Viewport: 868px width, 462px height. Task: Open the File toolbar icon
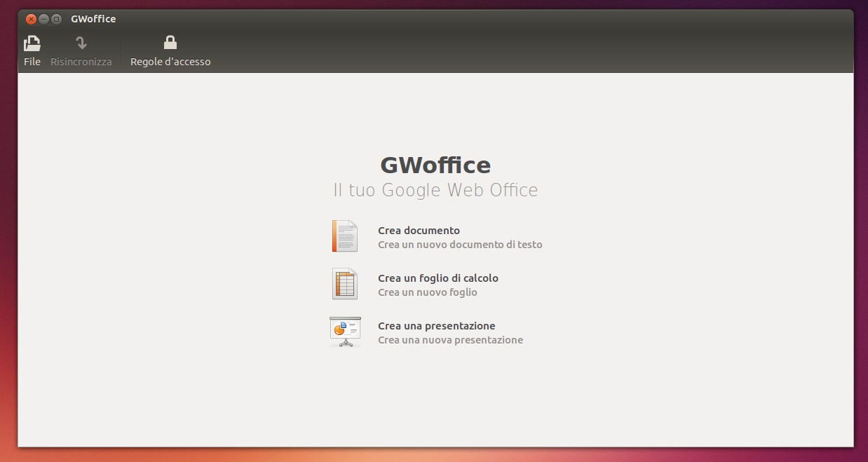pos(32,43)
